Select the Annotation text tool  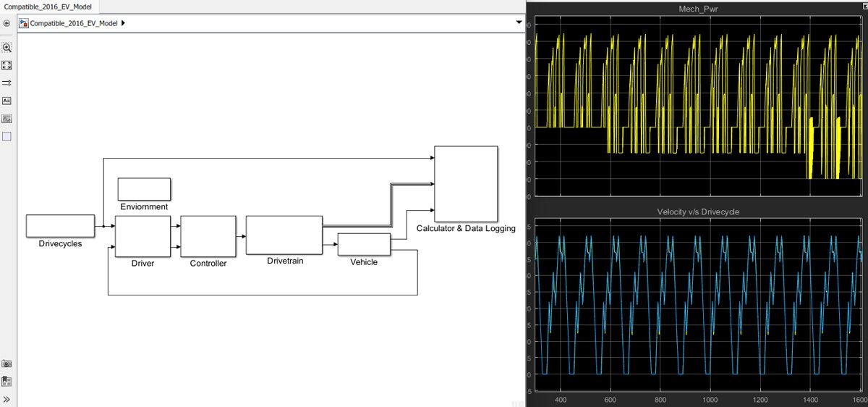click(7, 101)
